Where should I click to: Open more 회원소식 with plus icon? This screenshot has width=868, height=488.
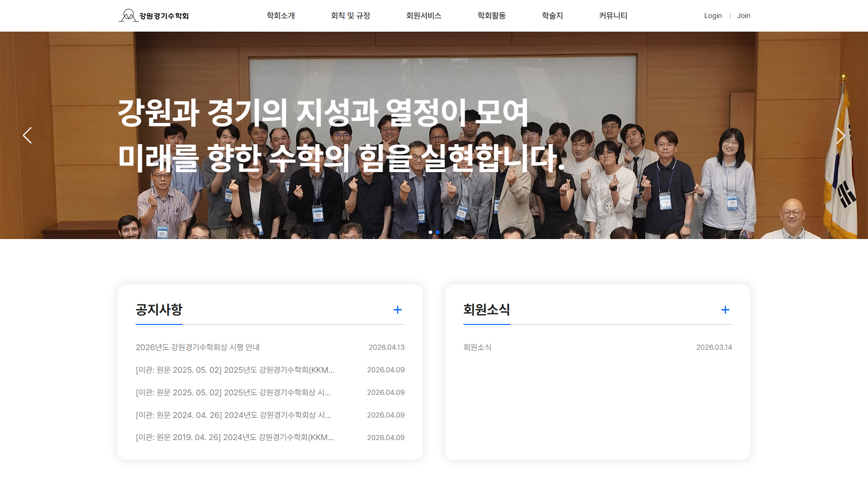coord(725,310)
